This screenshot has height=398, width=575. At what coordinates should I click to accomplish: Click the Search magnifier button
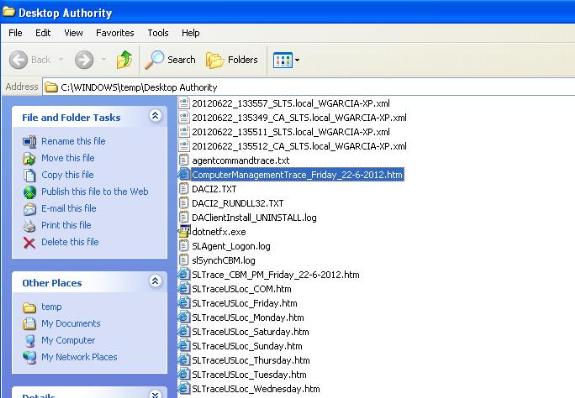pyautogui.click(x=170, y=60)
